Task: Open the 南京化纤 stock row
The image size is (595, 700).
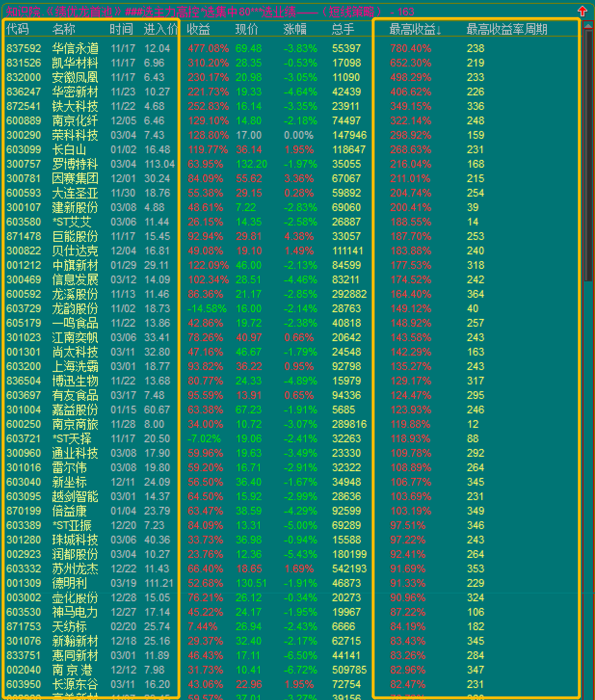Action: pos(76,120)
